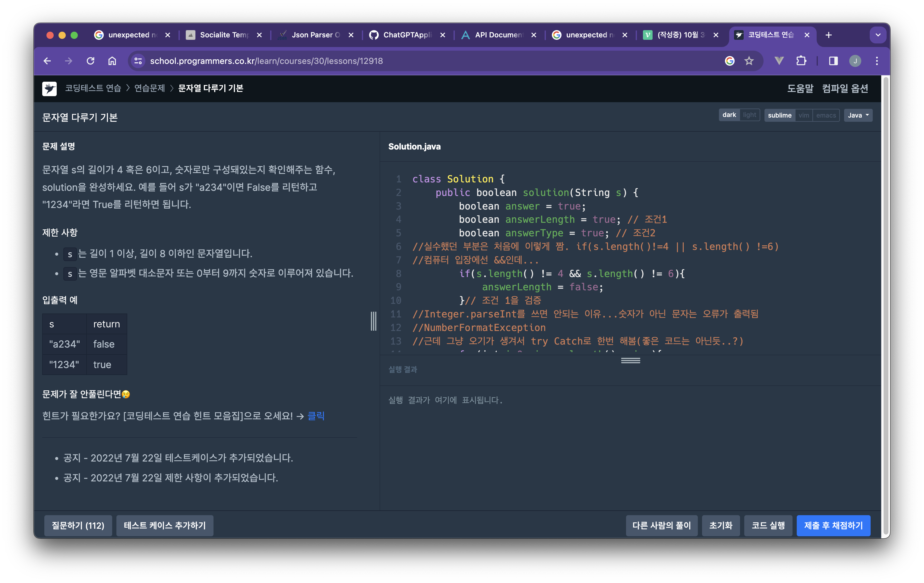This screenshot has width=924, height=583.
Task: View site information icon beside URL
Action: tap(138, 61)
